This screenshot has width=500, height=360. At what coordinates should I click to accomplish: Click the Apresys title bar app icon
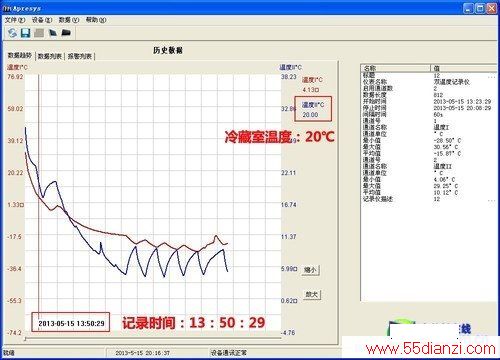[x=6, y=8]
